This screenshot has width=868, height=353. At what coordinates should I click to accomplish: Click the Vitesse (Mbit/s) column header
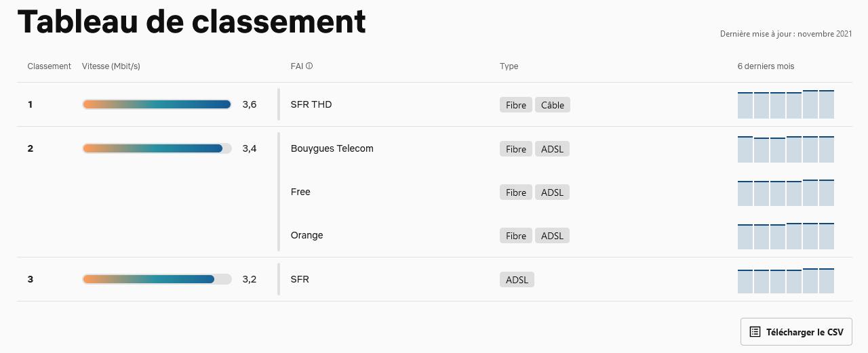tap(111, 66)
